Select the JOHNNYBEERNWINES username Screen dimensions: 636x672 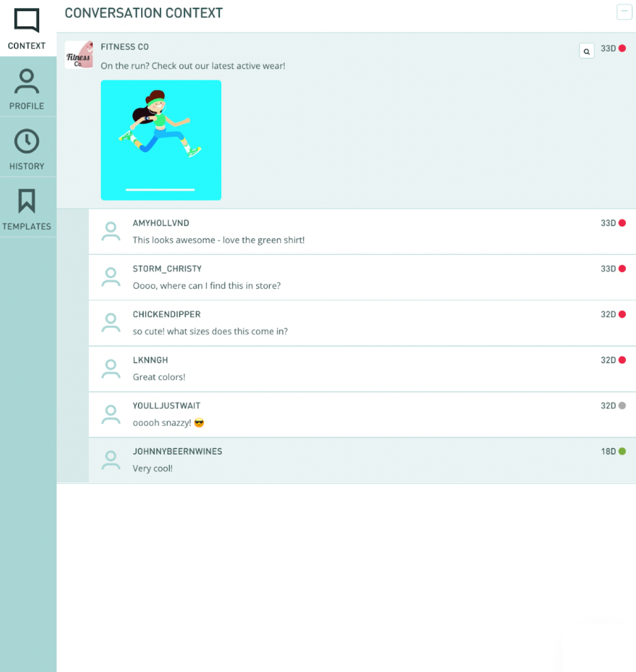(177, 451)
